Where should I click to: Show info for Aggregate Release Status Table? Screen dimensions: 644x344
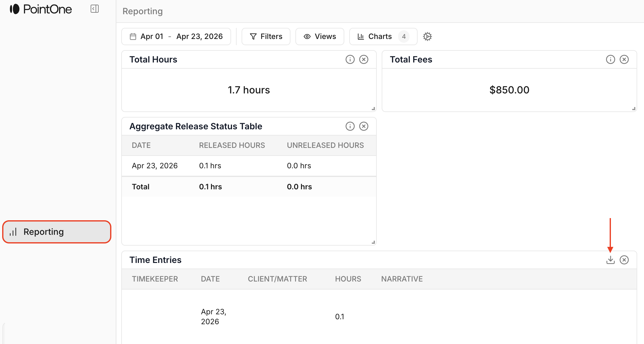click(x=350, y=126)
